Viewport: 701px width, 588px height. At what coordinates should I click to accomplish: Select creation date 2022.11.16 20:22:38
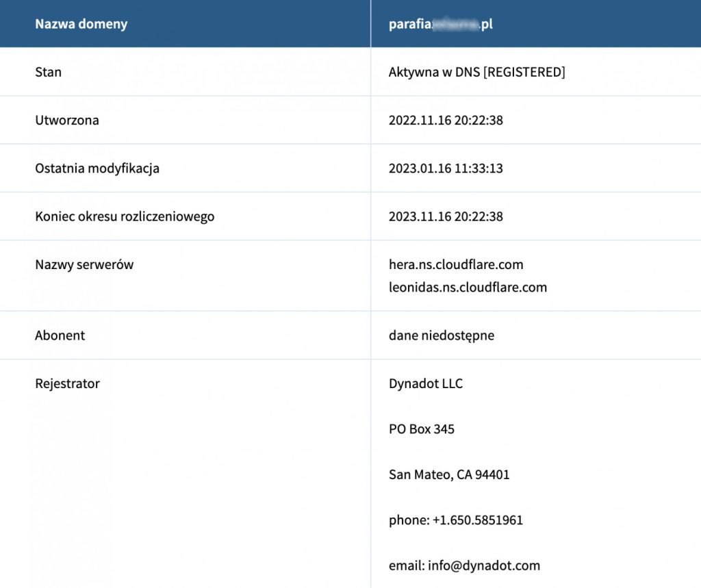tap(446, 120)
